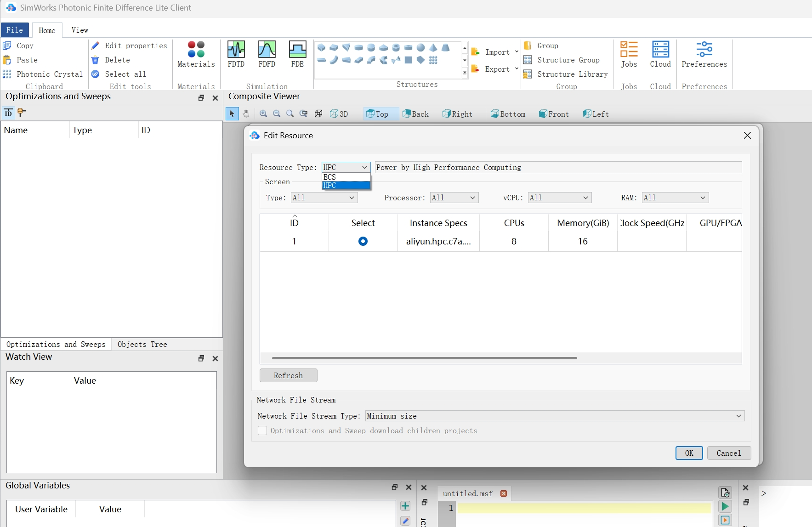Insert a Photonic Crystal
The width and height of the screenshot is (812, 527).
(43, 74)
